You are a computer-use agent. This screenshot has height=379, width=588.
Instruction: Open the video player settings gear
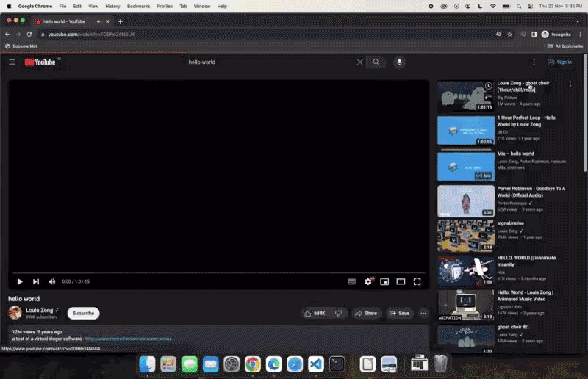[x=368, y=281]
